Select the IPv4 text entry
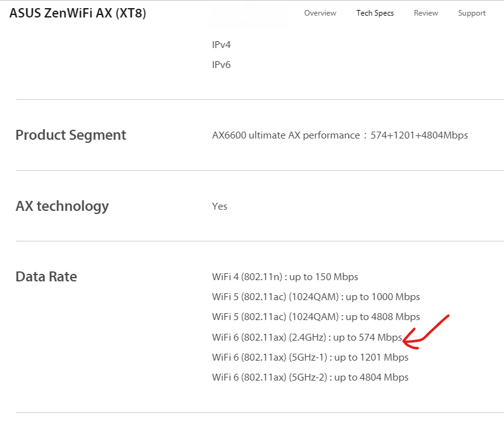The image size is (504, 423). tap(222, 45)
